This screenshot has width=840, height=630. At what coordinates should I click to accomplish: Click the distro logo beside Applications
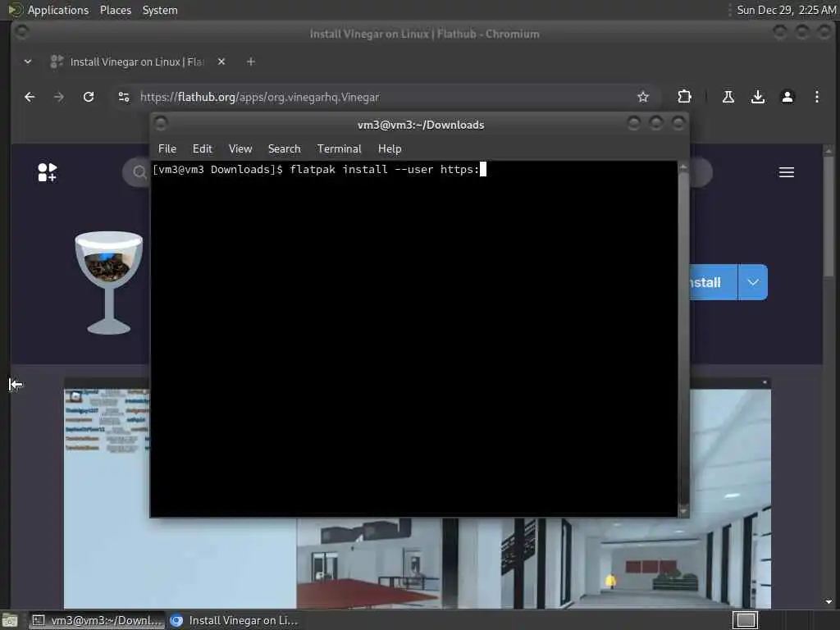[15, 10]
